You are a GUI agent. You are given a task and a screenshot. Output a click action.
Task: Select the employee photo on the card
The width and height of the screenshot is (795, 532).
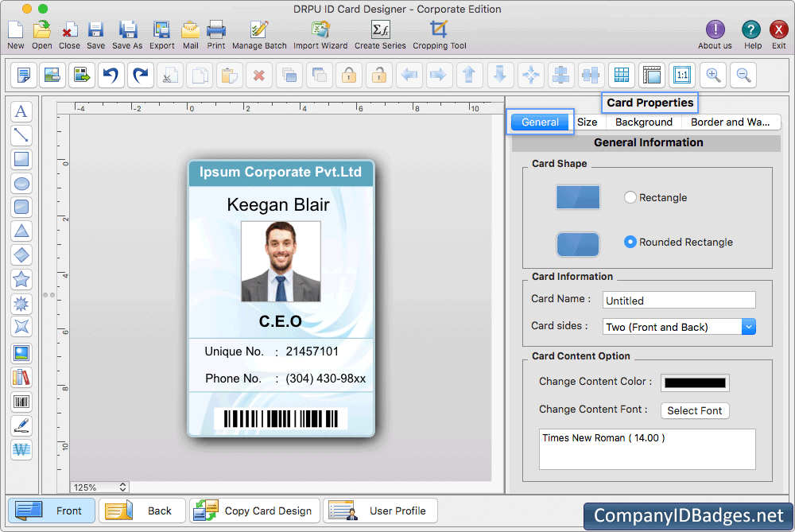281,262
